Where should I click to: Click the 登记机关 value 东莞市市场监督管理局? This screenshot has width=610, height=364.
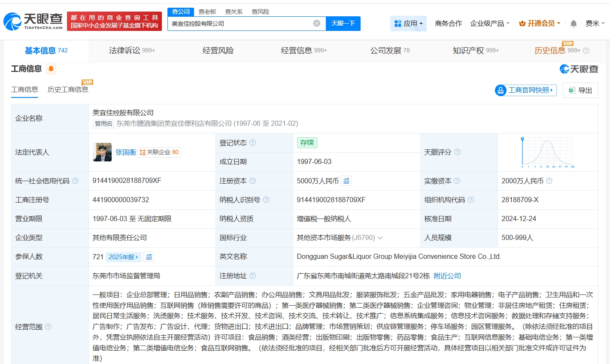coord(126,276)
